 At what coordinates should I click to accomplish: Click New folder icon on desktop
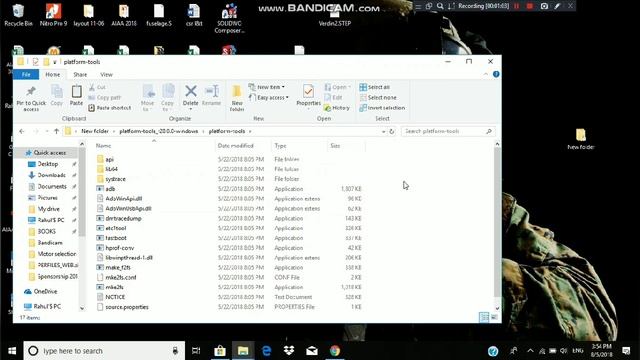pyautogui.click(x=581, y=139)
